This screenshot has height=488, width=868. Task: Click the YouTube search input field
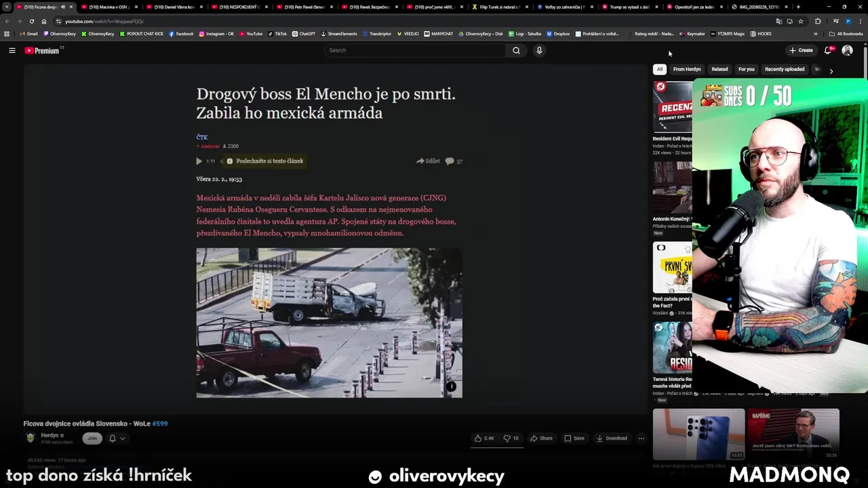pyautogui.click(x=415, y=50)
